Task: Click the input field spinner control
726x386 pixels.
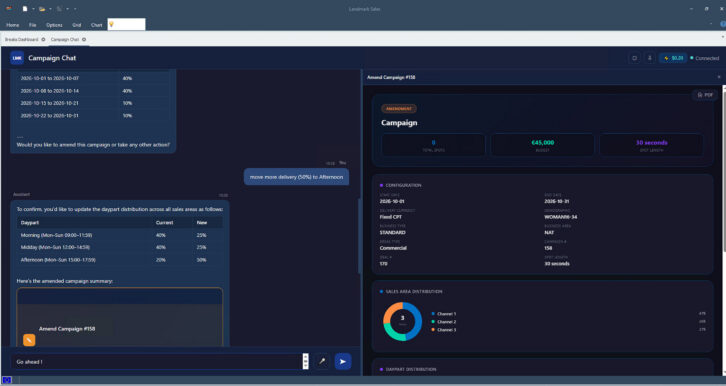Action: pyautogui.click(x=305, y=361)
